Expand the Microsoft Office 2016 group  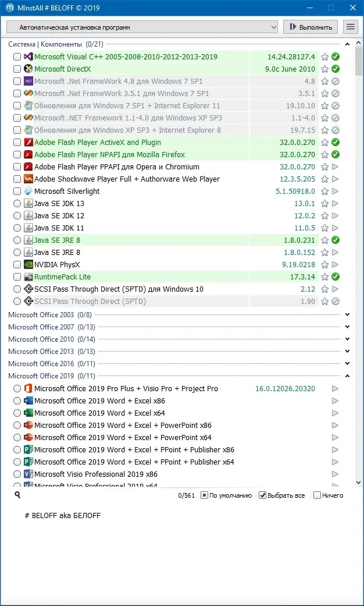point(347,364)
